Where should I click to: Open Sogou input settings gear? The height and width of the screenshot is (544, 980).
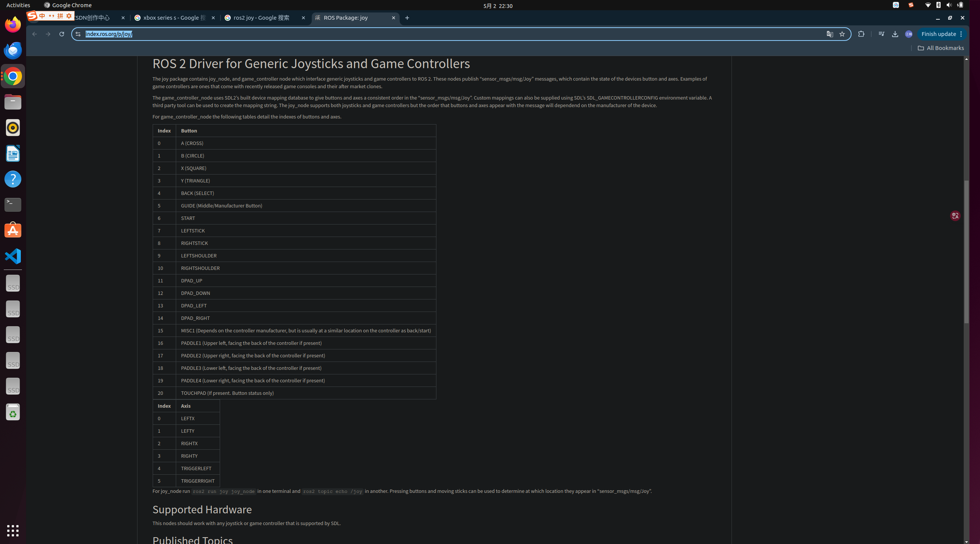[x=69, y=16]
